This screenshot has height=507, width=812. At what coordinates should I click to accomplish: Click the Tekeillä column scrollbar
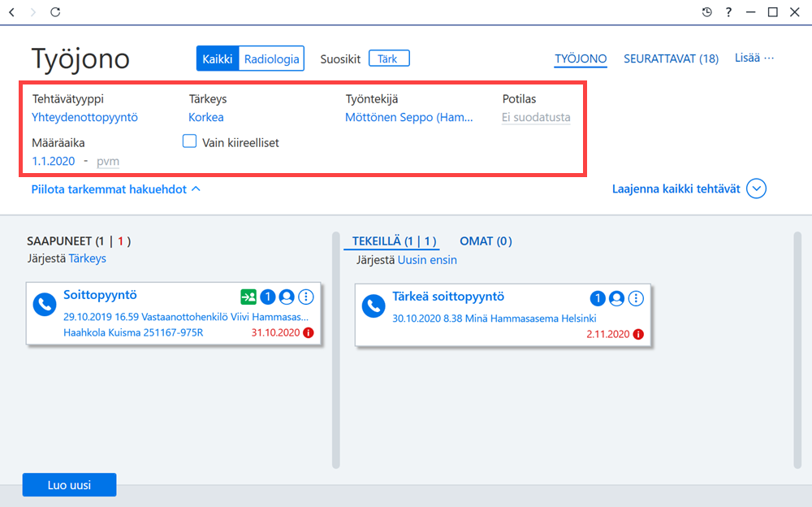pyautogui.click(x=797, y=350)
